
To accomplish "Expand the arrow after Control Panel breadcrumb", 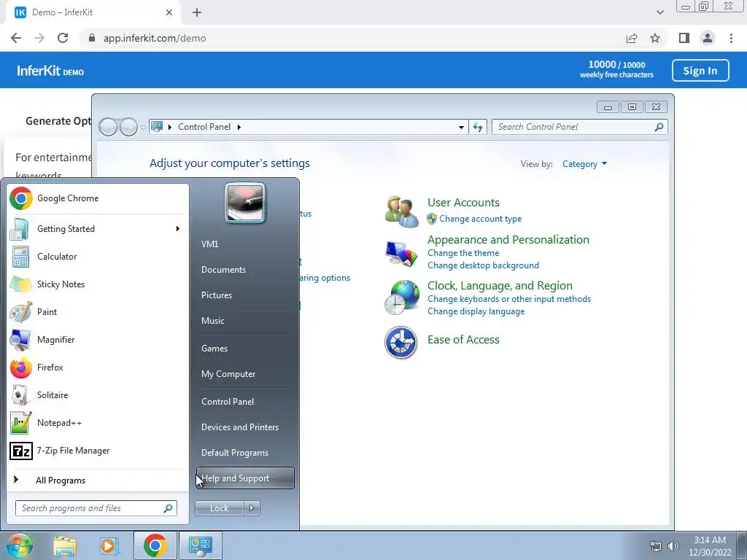I will pos(239,127).
